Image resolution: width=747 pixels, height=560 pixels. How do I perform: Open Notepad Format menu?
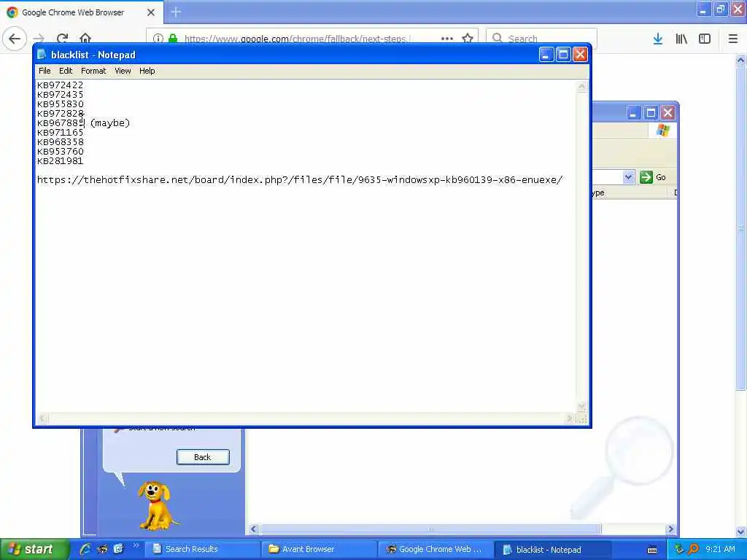pyautogui.click(x=93, y=71)
